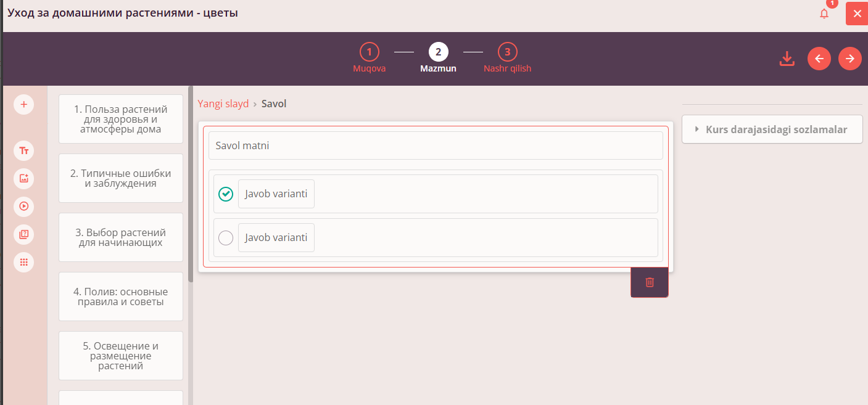Expand Kurs darajasidagi sozlamalar panel
The image size is (868, 405).
tap(772, 129)
